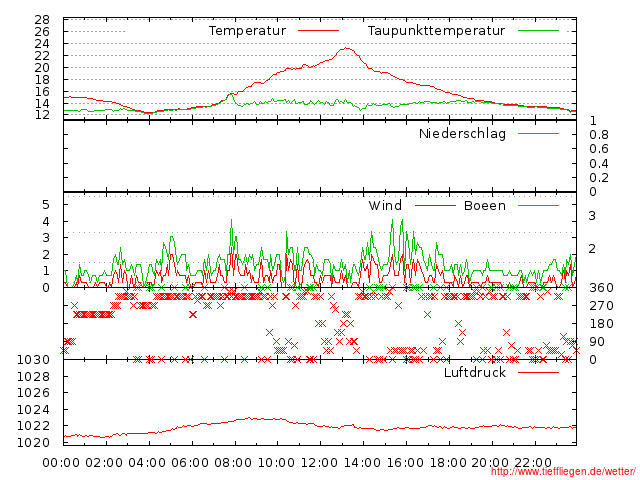Click the 270 wind direction axis value

601,306
